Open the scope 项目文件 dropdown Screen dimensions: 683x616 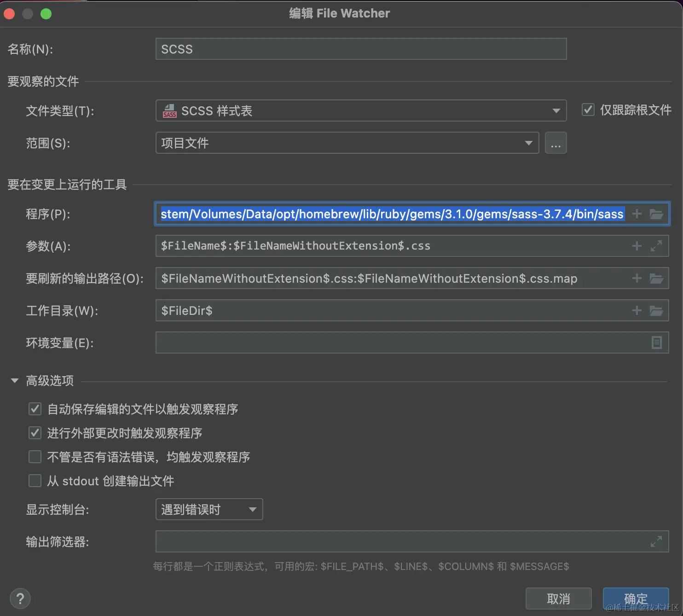pos(347,143)
